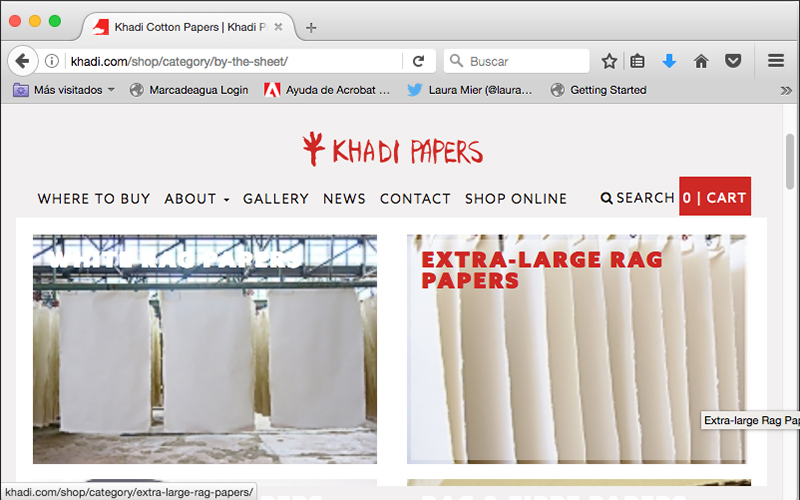Open the Shop Online link
The image size is (800, 500).
tap(515, 199)
